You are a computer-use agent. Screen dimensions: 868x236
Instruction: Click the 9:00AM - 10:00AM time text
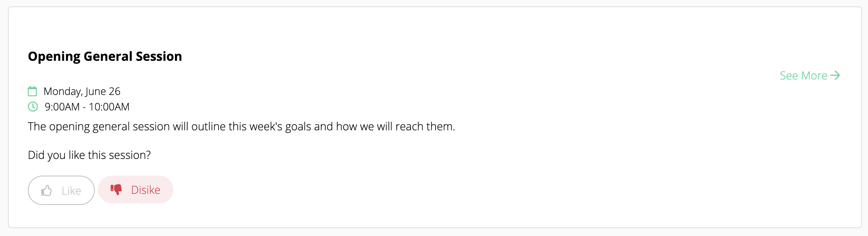click(x=87, y=107)
